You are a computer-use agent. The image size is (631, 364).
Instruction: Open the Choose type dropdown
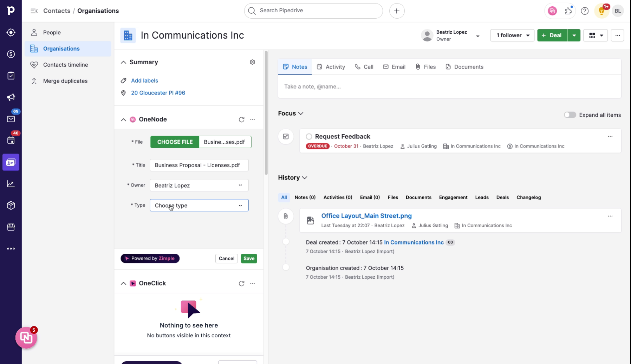point(199,205)
